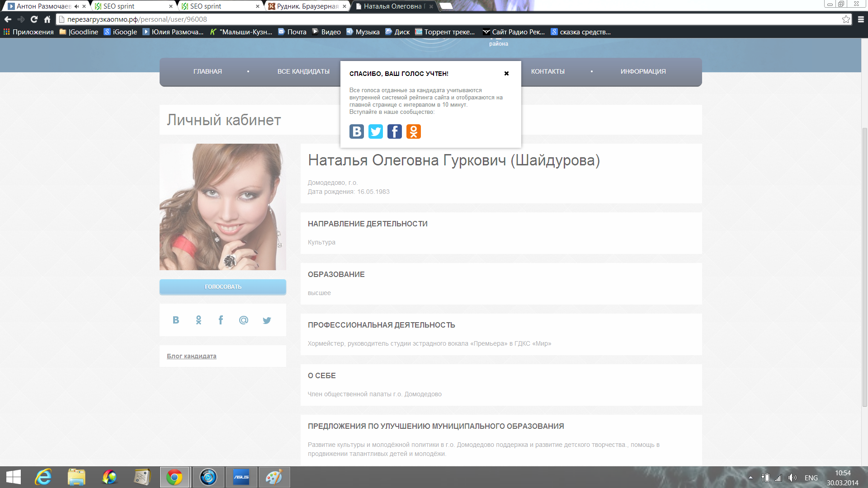Share via Odnoklassniki icon under photo
This screenshot has height=488, width=868.
point(198,320)
